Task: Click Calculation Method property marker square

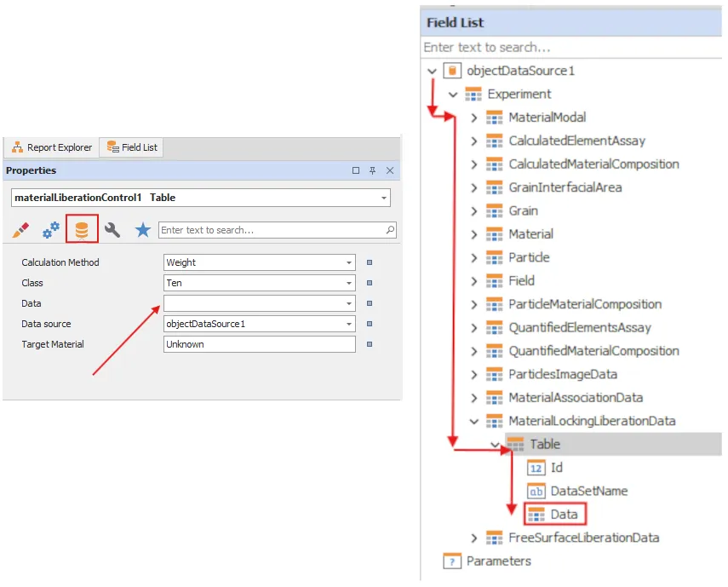Action: coord(370,262)
